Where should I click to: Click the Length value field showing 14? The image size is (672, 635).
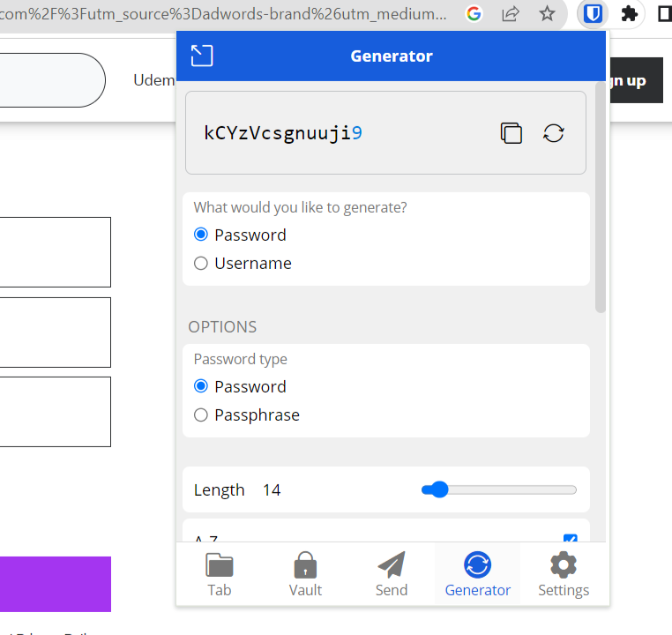272,490
